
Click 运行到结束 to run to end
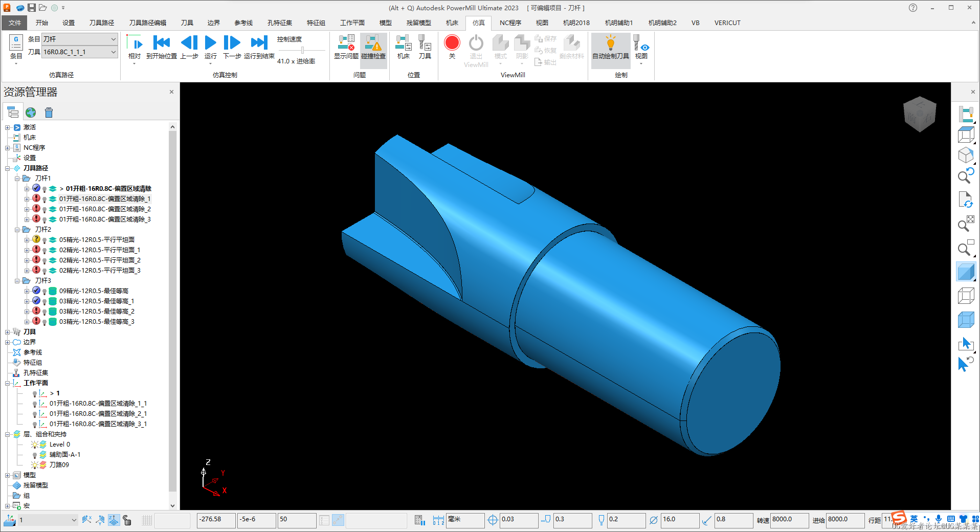259,43
